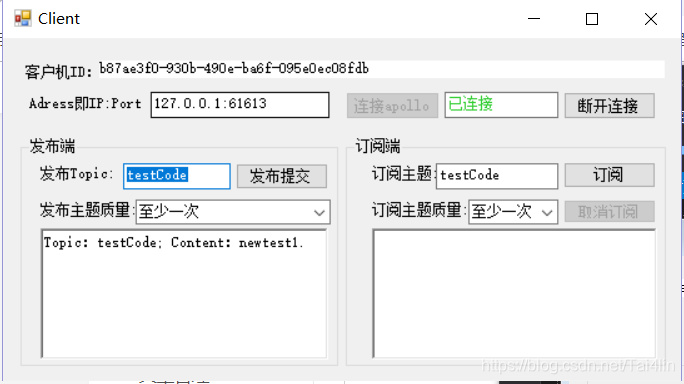Click the subscribe message text area
This screenshot has width=684, height=384.
[x=514, y=294]
